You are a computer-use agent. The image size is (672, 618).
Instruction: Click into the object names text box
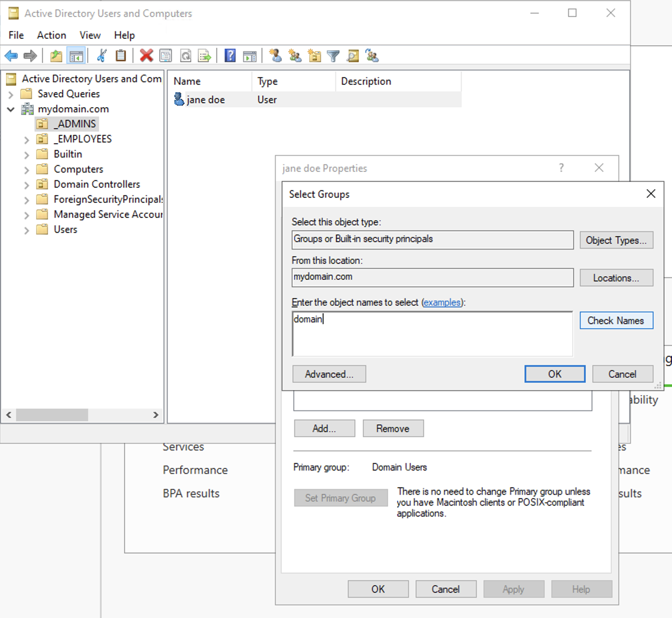(x=432, y=334)
